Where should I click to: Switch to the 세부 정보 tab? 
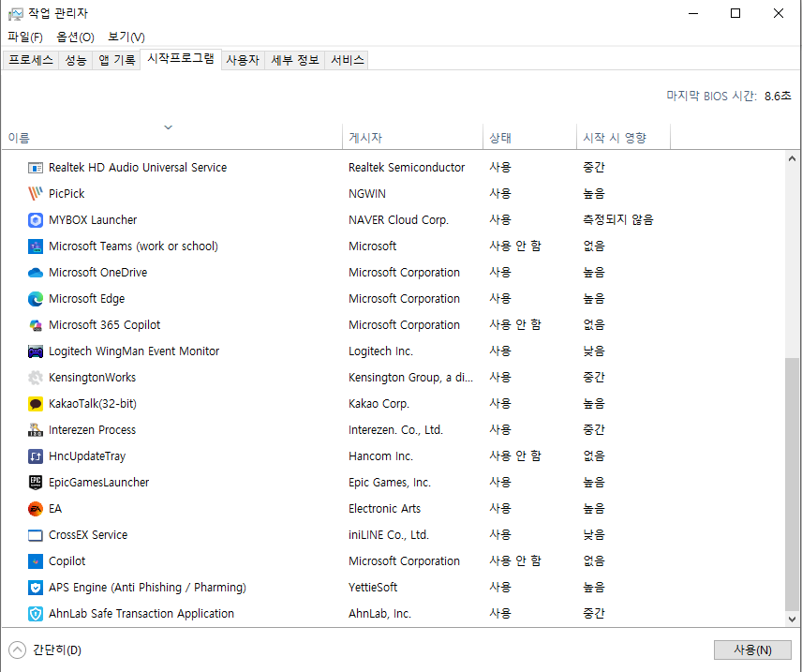pos(295,60)
